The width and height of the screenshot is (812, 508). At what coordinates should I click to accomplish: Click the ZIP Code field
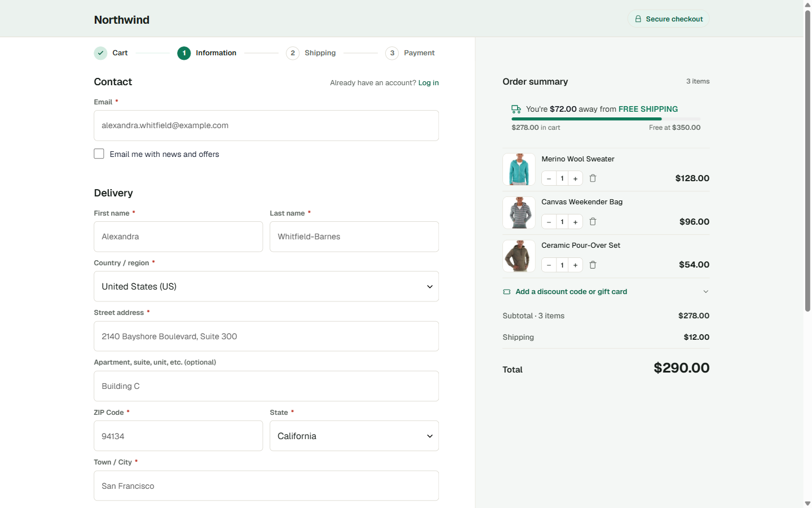click(178, 436)
